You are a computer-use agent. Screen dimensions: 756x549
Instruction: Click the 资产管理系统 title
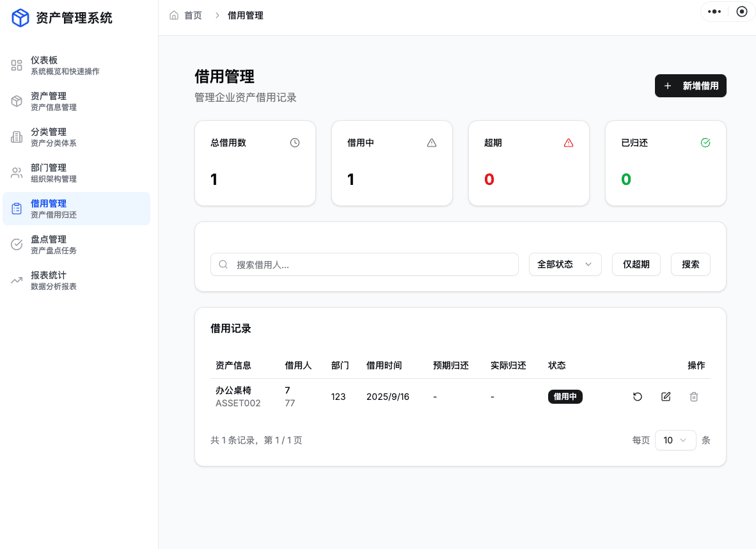click(x=74, y=18)
